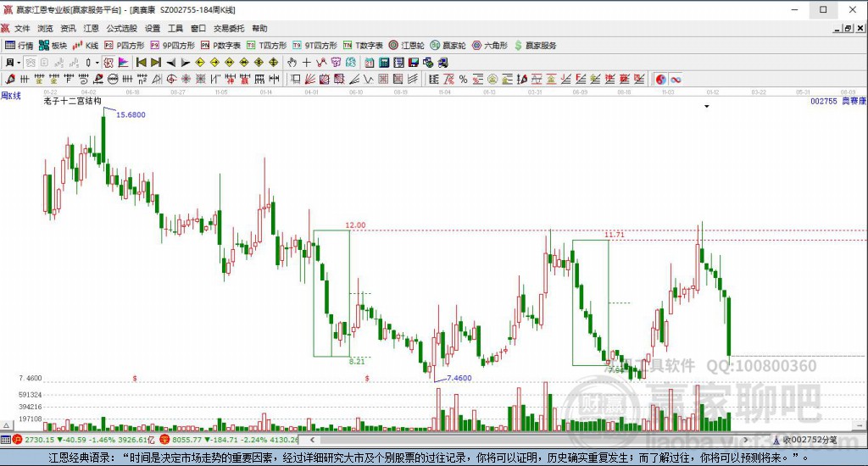Viewport: 868px width, 466px height.
Task: Open the 资讯 menu
Action: click(68, 28)
